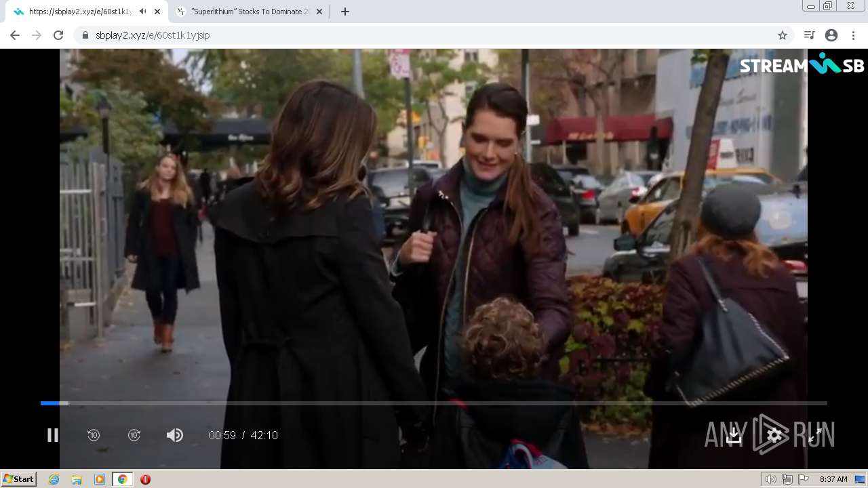
Task: Open a new browser tab
Action: pos(345,12)
